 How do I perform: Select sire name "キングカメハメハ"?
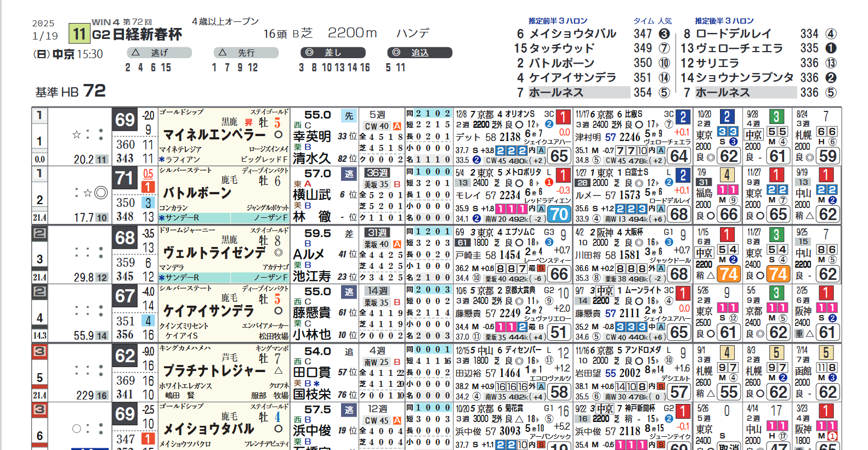(185, 348)
